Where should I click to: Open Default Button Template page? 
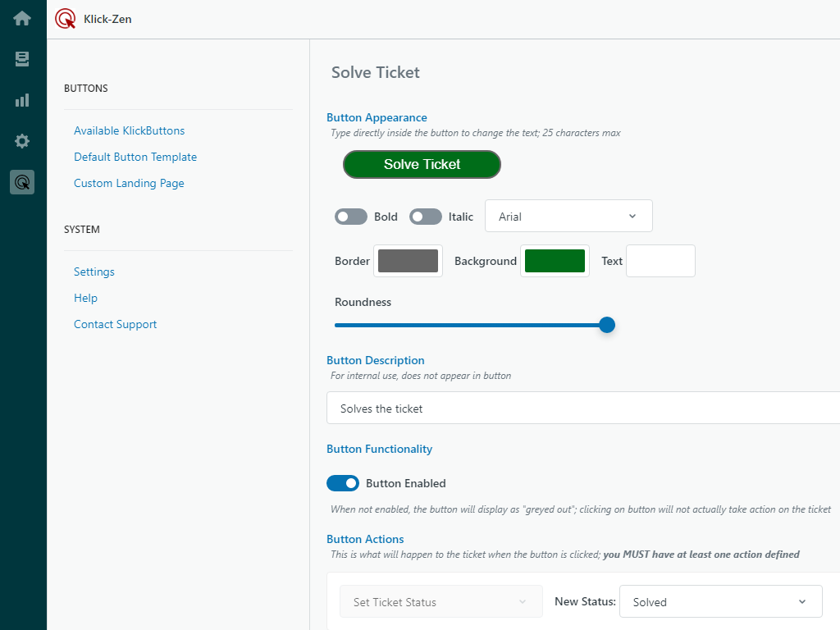point(135,157)
